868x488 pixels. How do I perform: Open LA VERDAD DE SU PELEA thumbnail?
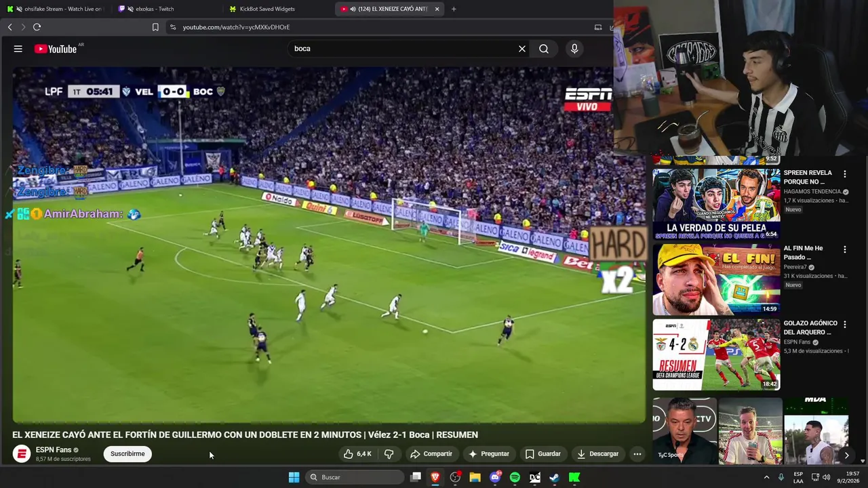click(x=716, y=204)
